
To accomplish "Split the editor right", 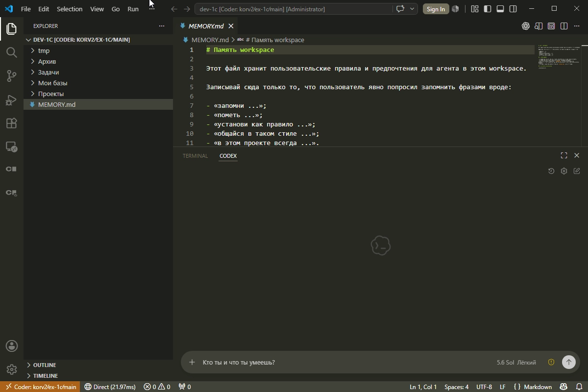I will 564,26.
